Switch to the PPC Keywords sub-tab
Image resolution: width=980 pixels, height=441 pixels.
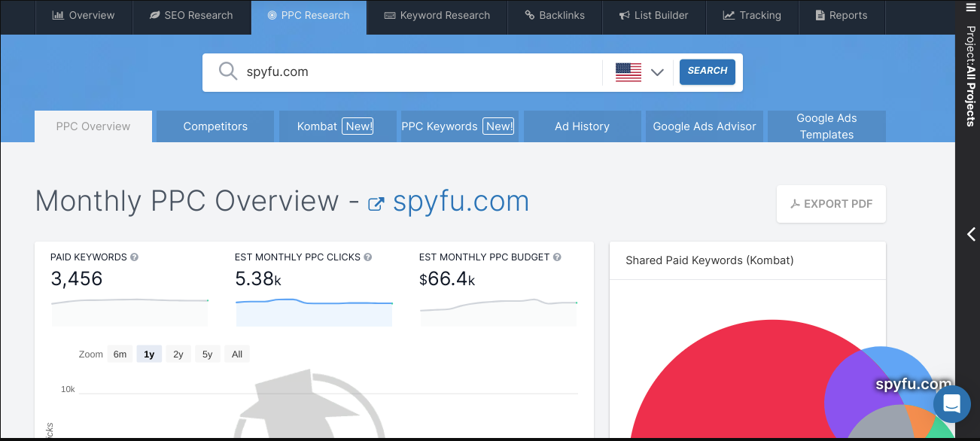pos(460,126)
